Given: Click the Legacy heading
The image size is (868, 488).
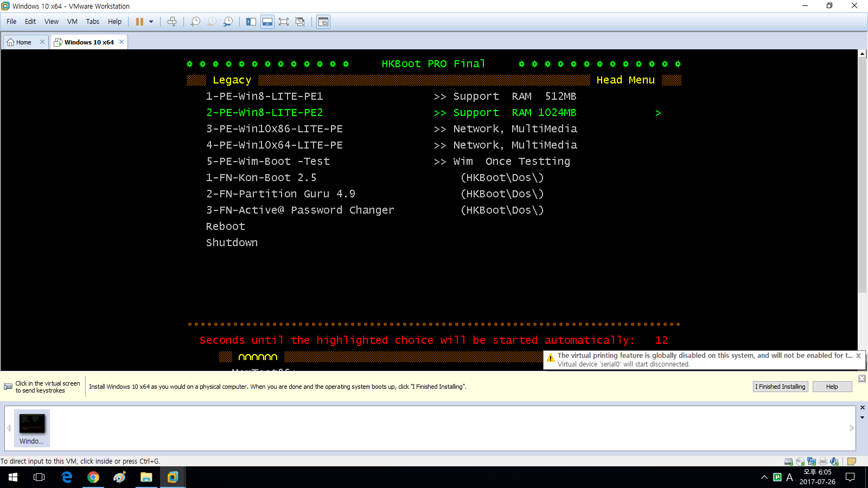Looking at the screenshot, I should coord(232,80).
